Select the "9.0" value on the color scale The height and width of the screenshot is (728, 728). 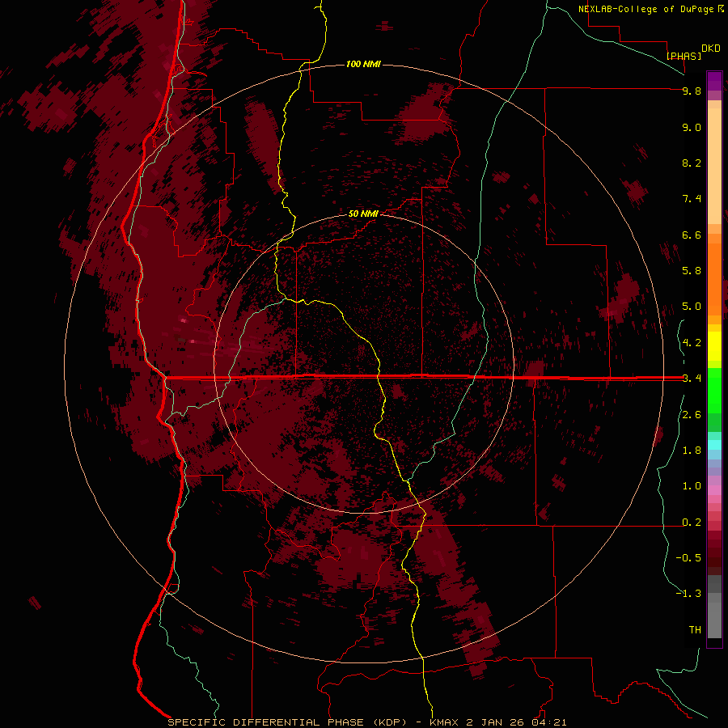click(x=692, y=127)
